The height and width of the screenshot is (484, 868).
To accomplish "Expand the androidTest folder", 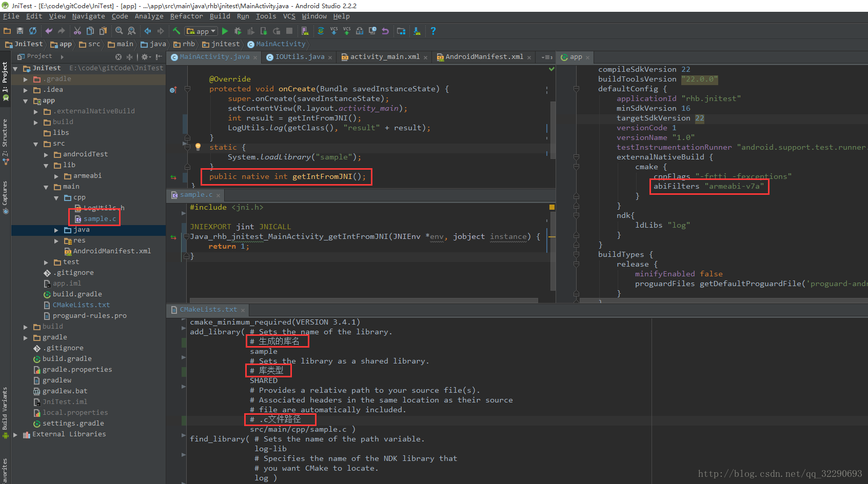I will point(46,154).
